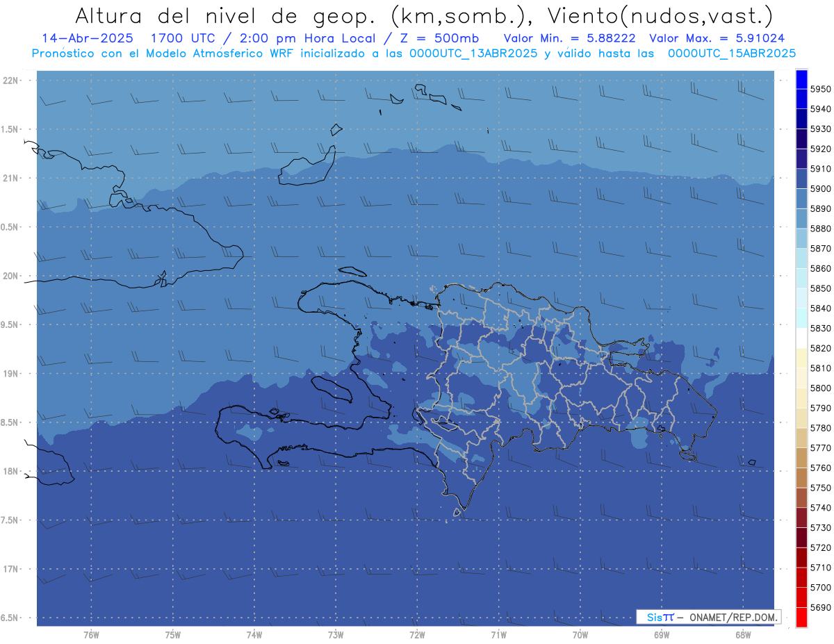Image resolution: width=834 pixels, height=644 pixels.
Task: Click 'Valor Min. = 5.88222' text
Action: pyautogui.click(x=569, y=38)
